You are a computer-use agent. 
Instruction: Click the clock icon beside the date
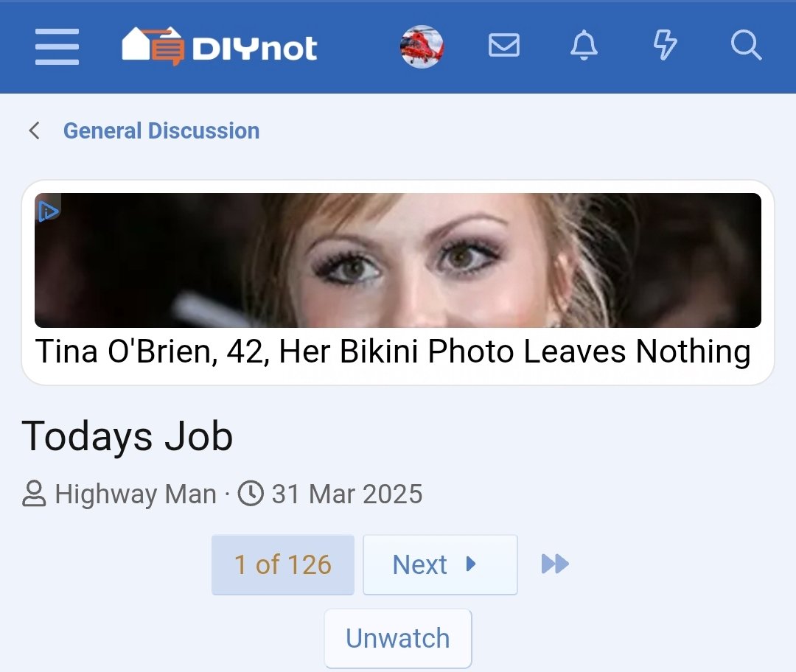250,494
